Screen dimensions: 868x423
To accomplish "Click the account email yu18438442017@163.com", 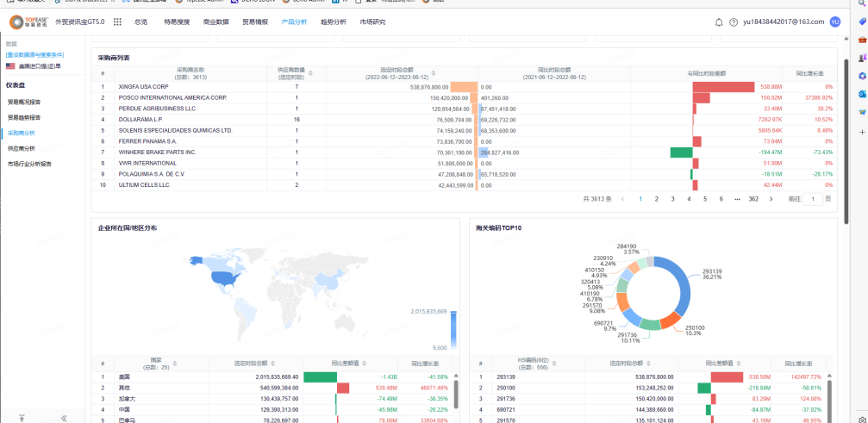I will click(x=784, y=22).
